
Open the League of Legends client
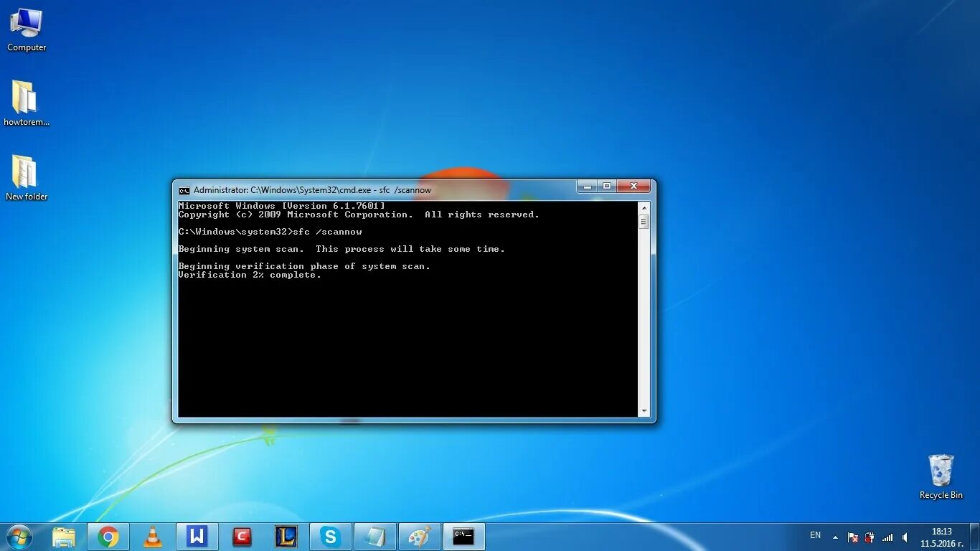pyautogui.click(x=286, y=536)
